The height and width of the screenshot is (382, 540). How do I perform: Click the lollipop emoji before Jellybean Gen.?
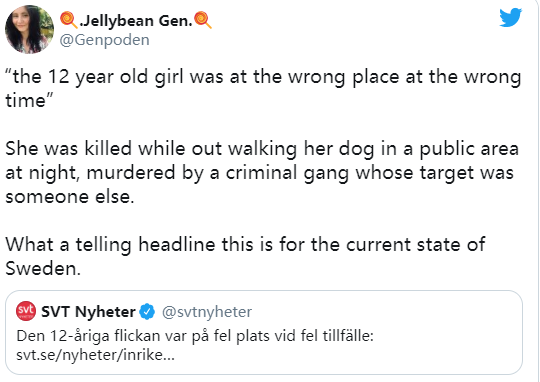[x=69, y=20]
